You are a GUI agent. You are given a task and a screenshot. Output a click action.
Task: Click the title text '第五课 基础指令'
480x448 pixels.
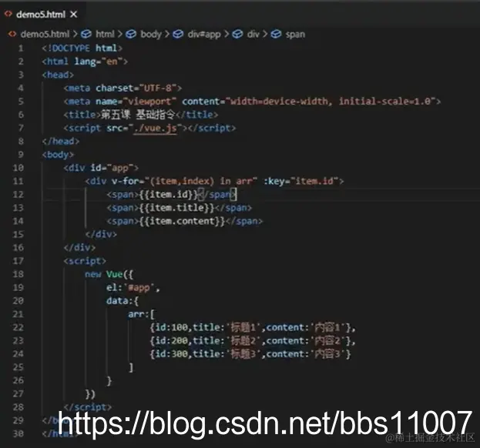click(x=138, y=115)
